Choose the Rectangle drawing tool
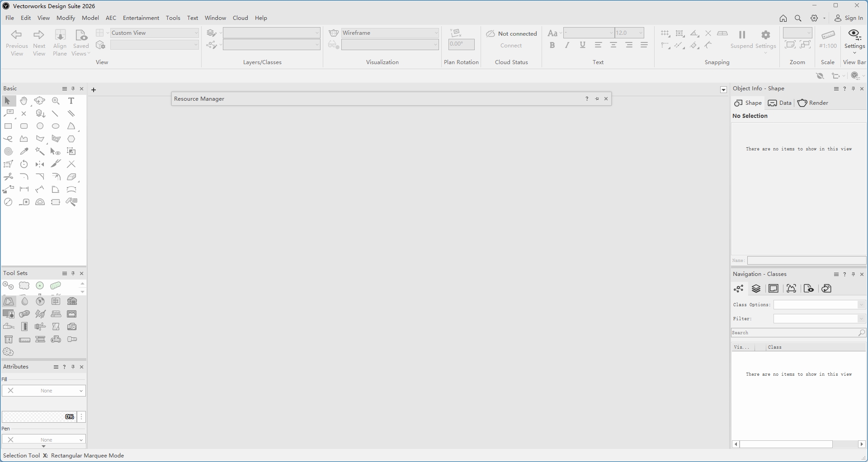Screen dimensions: 868x462 click(8, 126)
